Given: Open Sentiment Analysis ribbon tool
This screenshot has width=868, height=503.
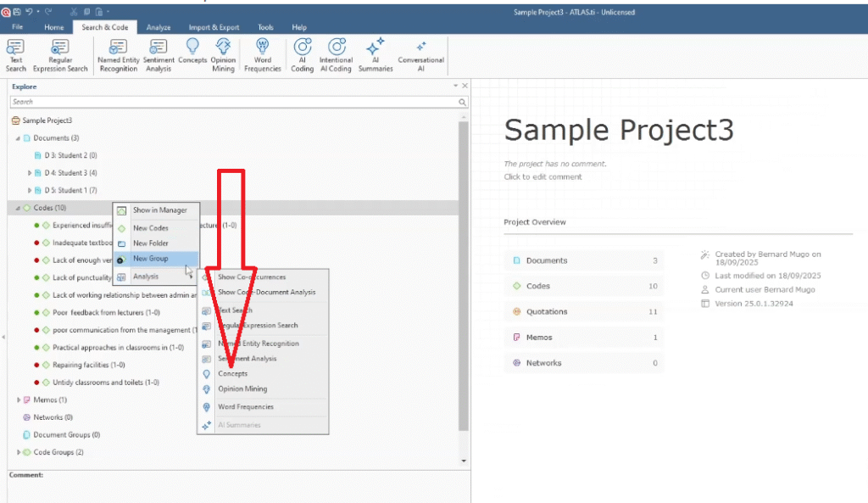Looking at the screenshot, I should 159,54.
